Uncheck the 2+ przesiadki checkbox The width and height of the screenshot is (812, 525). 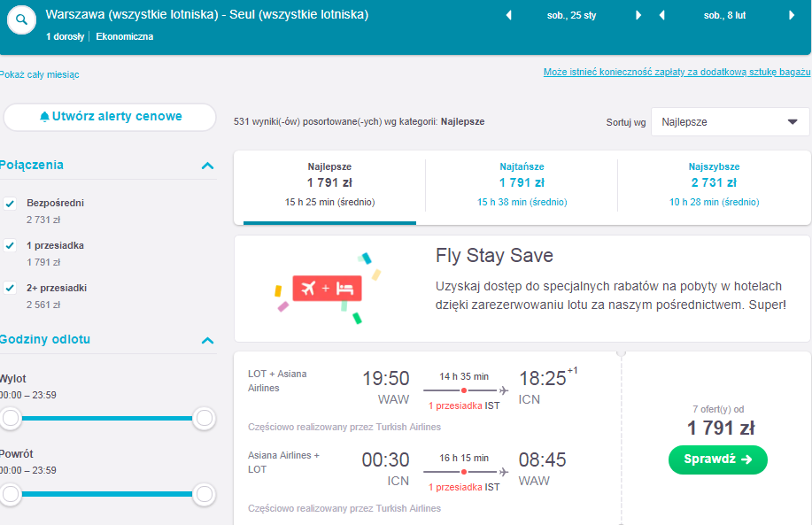pyautogui.click(x=10, y=289)
